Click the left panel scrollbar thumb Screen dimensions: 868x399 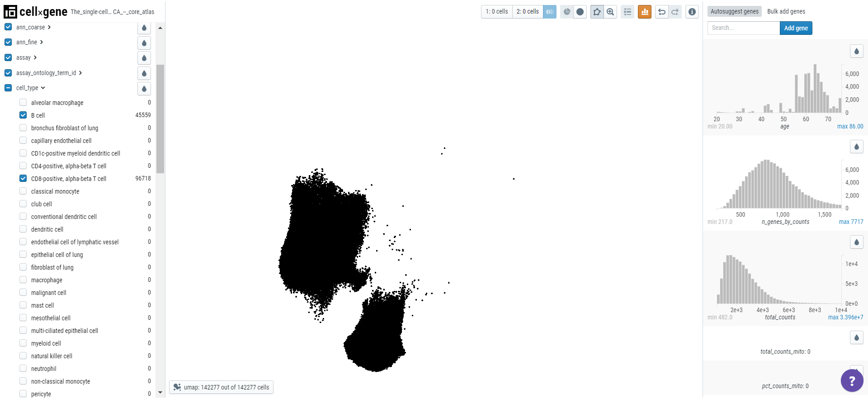[x=160, y=119]
